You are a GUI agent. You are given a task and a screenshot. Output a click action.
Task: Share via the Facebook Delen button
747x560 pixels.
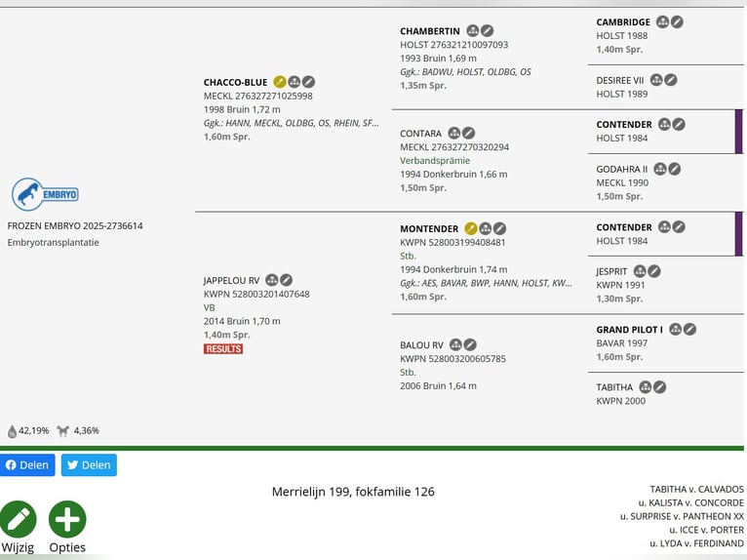click(27, 465)
